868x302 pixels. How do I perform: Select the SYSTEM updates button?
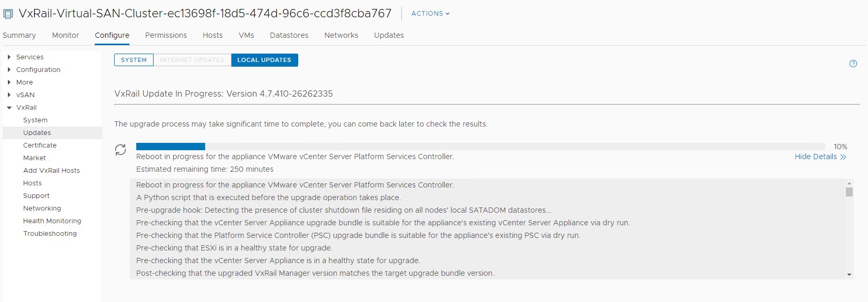click(134, 60)
